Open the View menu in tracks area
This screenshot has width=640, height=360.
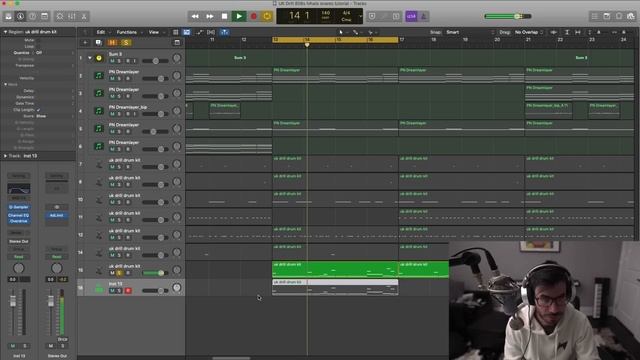154,32
